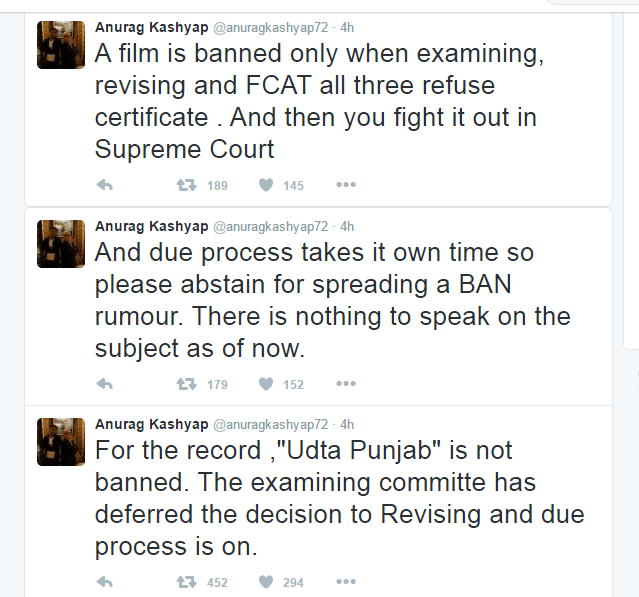Click the avatar on the Udta Punjab tweet

[61, 442]
